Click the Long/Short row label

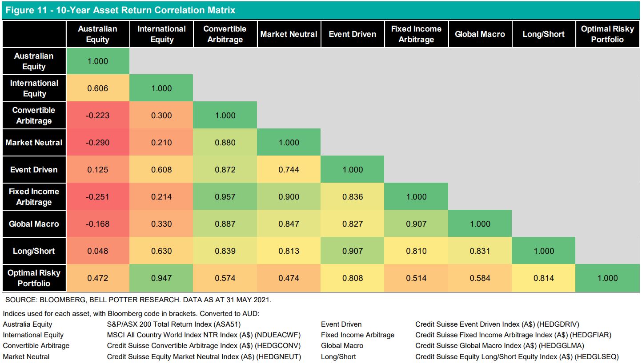click(34, 251)
